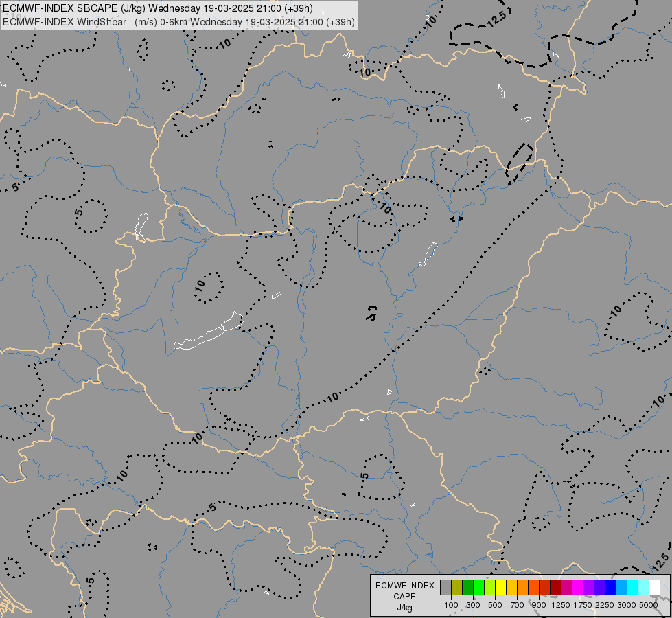Click the SBCAPE title line at top
The height and width of the screenshot is (618, 672).
(x=158, y=8)
